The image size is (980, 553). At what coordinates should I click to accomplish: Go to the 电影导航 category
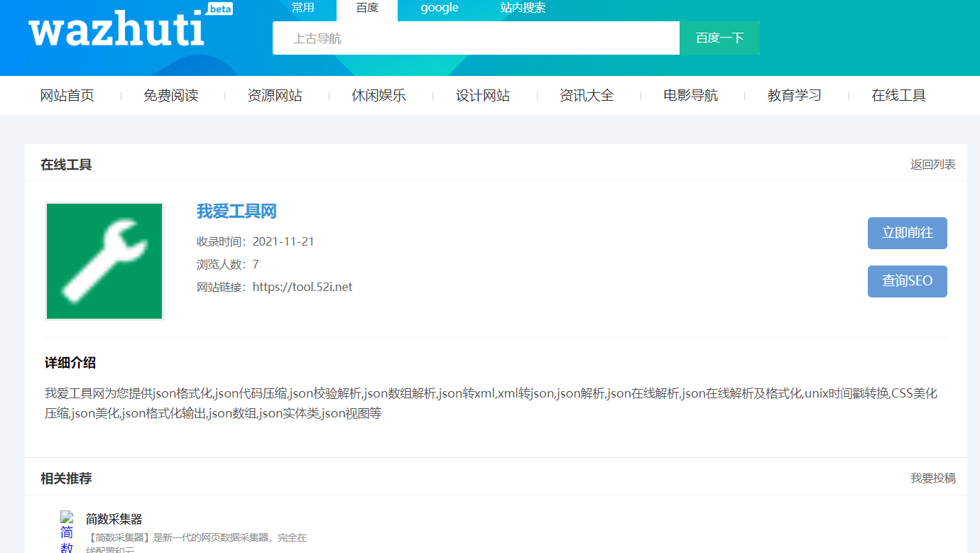[x=690, y=95]
